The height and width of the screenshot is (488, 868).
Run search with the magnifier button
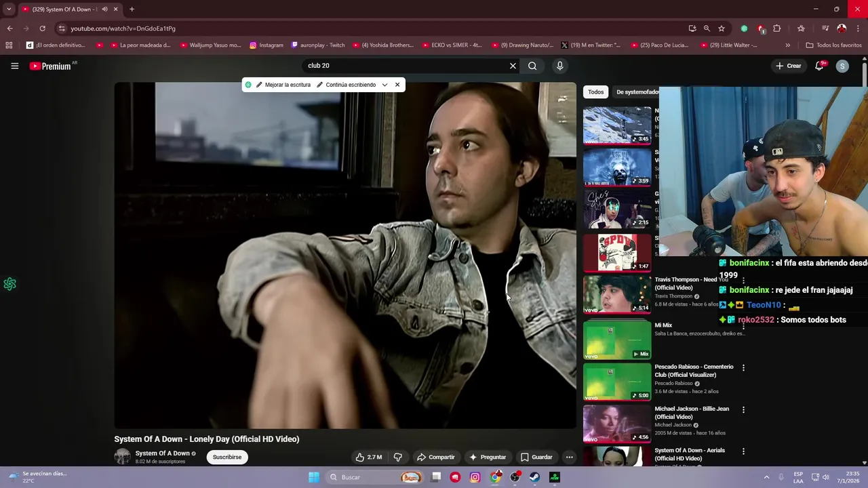532,66
